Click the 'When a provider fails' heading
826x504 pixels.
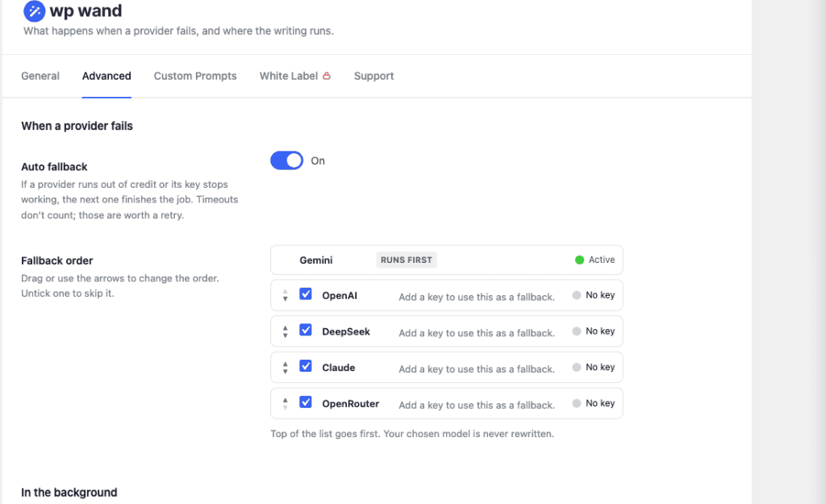[x=77, y=126]
